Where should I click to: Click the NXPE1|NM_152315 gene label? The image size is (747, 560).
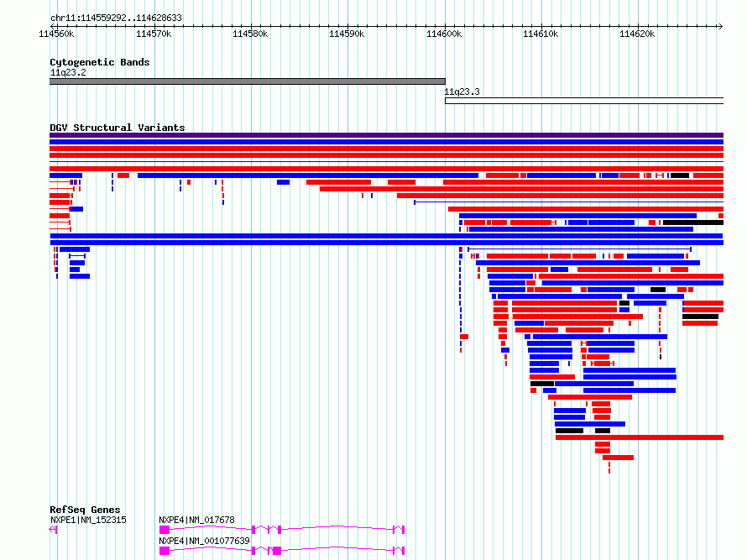click(x=88, y=520)
